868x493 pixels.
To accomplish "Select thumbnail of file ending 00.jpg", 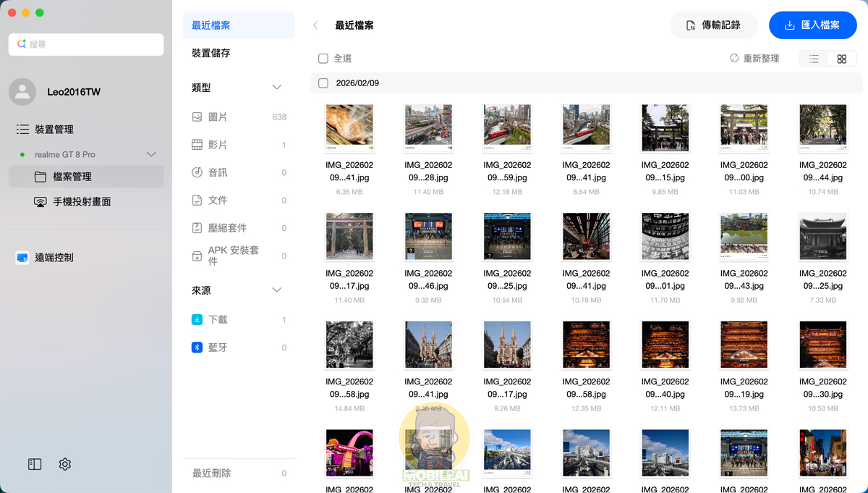I will click(744, 128).
